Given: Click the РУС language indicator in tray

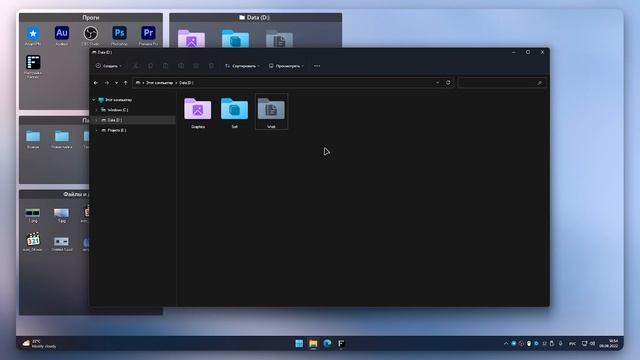Looking at the screenshot, I should 572,344.
